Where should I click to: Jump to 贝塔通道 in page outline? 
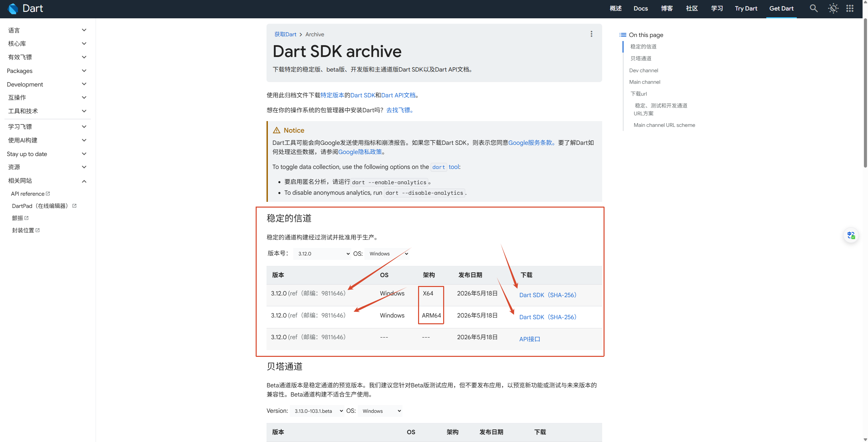pyautogui.click(x=641, y=58)
